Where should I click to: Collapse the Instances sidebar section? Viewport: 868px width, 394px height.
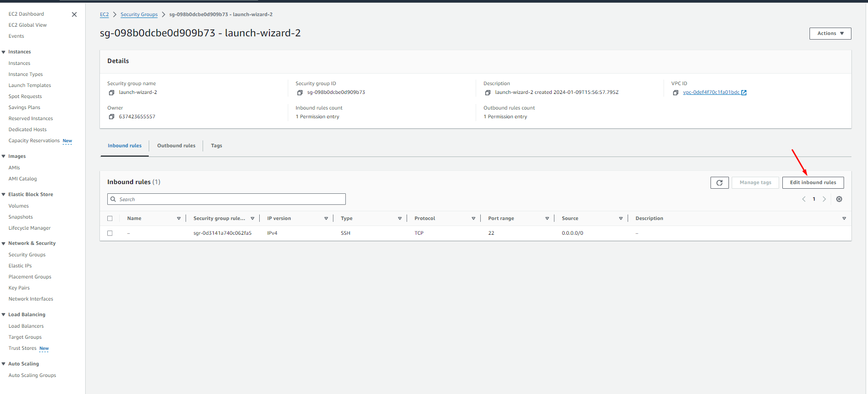click(x=4, y=52)
